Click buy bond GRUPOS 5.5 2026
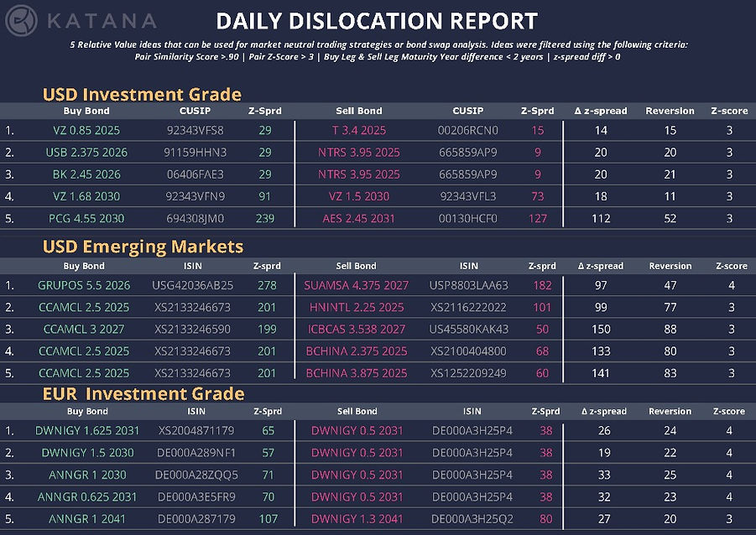 click(x=84, y=285)
